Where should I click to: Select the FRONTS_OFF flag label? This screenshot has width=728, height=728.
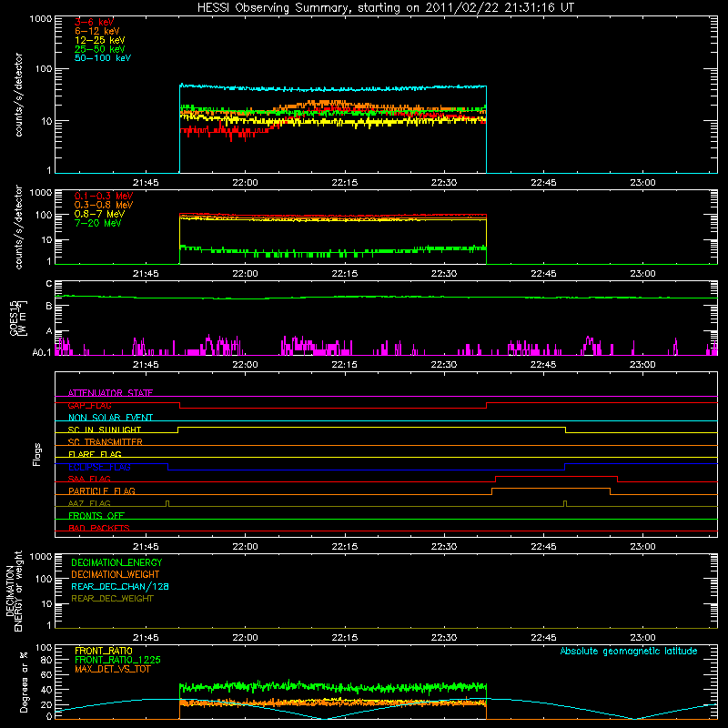point(96,515)
